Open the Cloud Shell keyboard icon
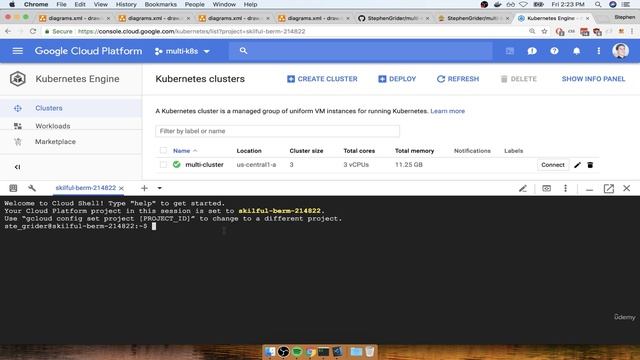Image resolution: width=640 pixels, height=360 pixels. (x=13, y=188)
